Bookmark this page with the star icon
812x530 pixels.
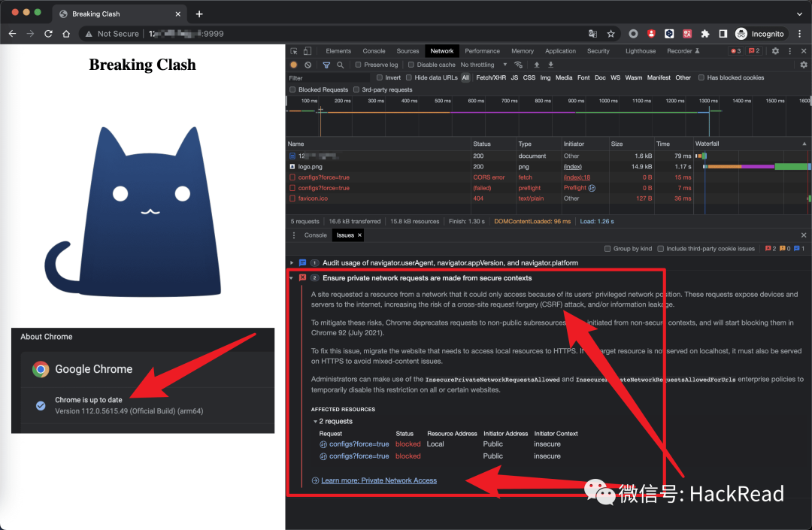coord(611,34)
